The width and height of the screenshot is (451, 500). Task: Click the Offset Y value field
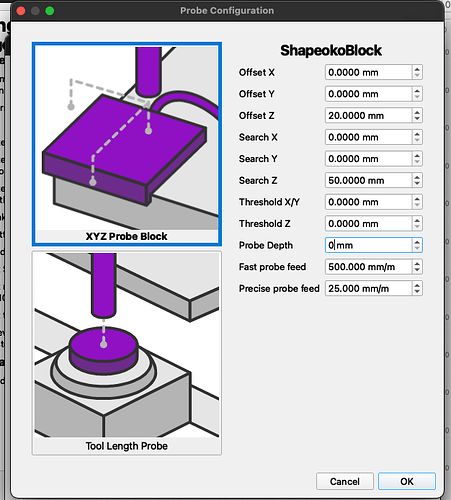pos(369,94)
